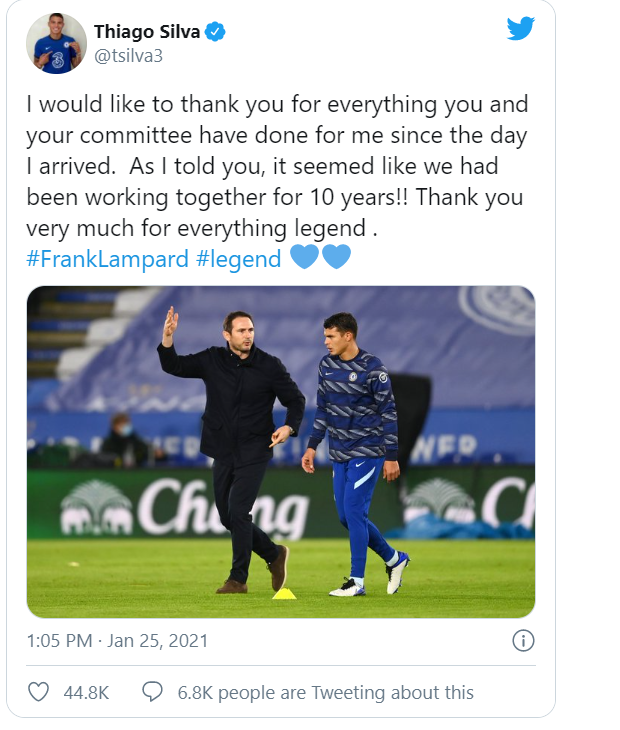Like the tweet with heart icon
The height and width of the screenshot is (730, 620).
(38, 692)
